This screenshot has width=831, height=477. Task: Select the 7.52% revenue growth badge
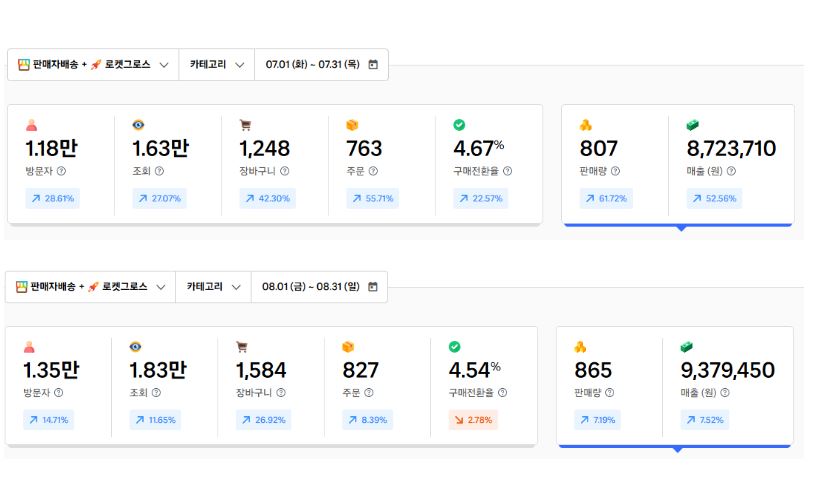705,420
